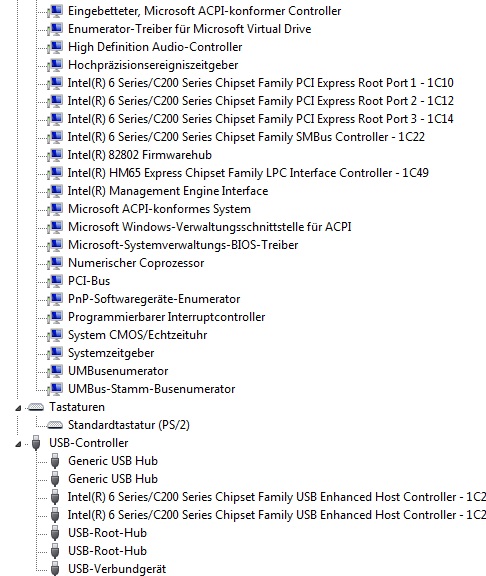The image size is (486, 576).
Task: Select the USB-Controller category label
Action: pyautogui.click(x=89, y=443)
